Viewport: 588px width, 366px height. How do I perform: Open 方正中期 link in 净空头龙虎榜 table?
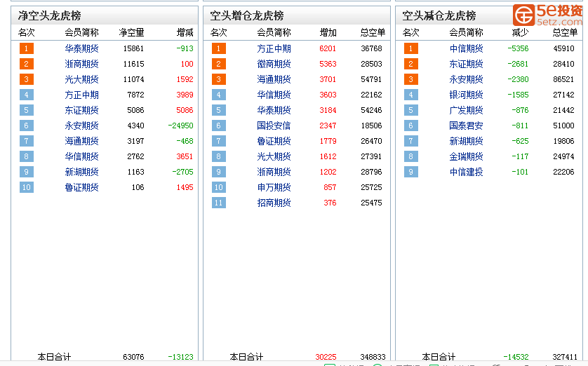point(81,95)
